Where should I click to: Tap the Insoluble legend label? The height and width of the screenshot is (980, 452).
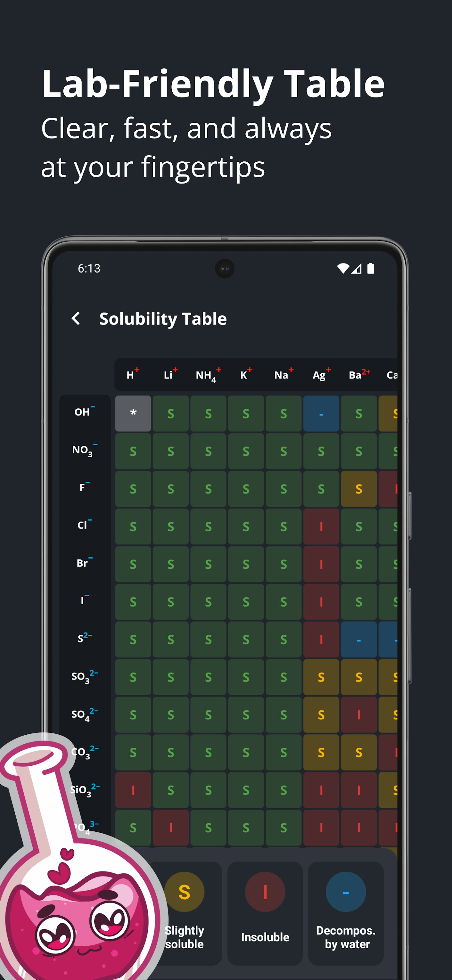click(265, 937)
